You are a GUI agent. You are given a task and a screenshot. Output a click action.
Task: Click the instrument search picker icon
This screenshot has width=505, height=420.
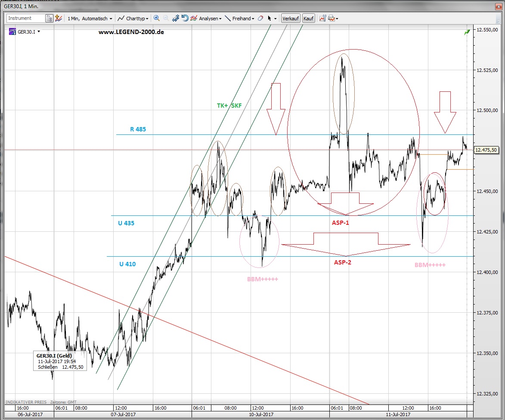coord(49,19)
